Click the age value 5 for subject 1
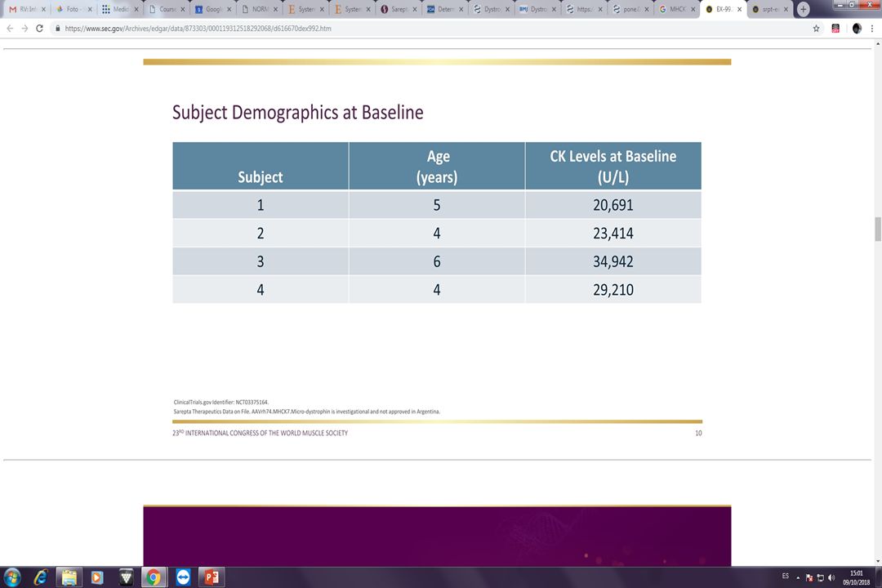 tap(436, 205)
